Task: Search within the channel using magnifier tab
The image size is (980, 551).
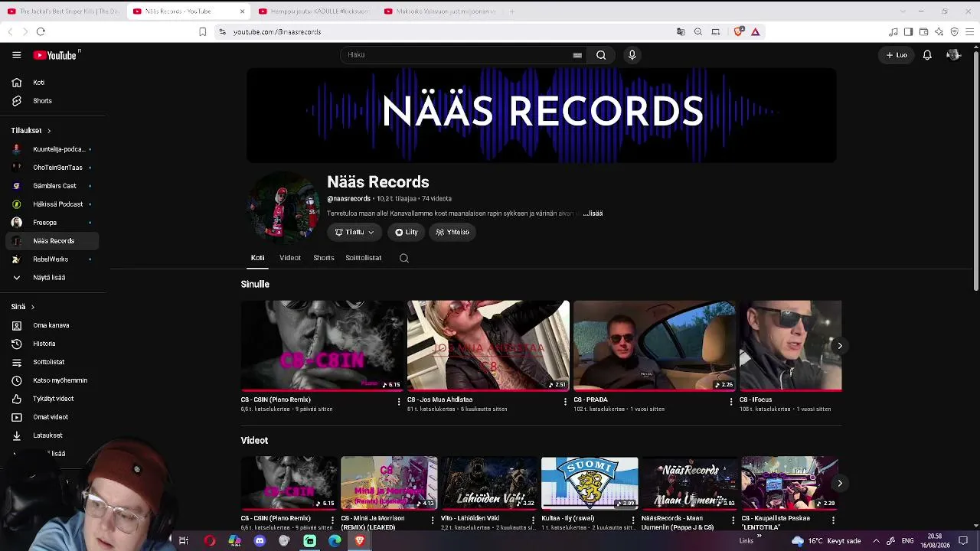Action: [404, 258]
